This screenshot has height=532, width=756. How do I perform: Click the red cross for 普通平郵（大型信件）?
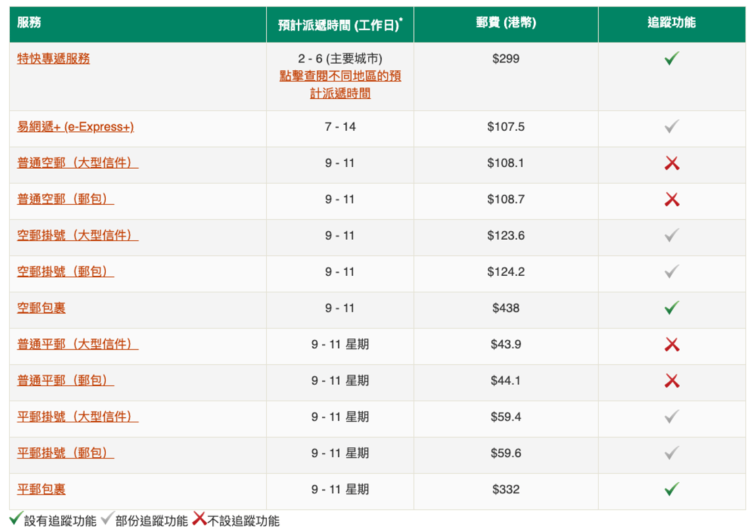pos(671,345)
